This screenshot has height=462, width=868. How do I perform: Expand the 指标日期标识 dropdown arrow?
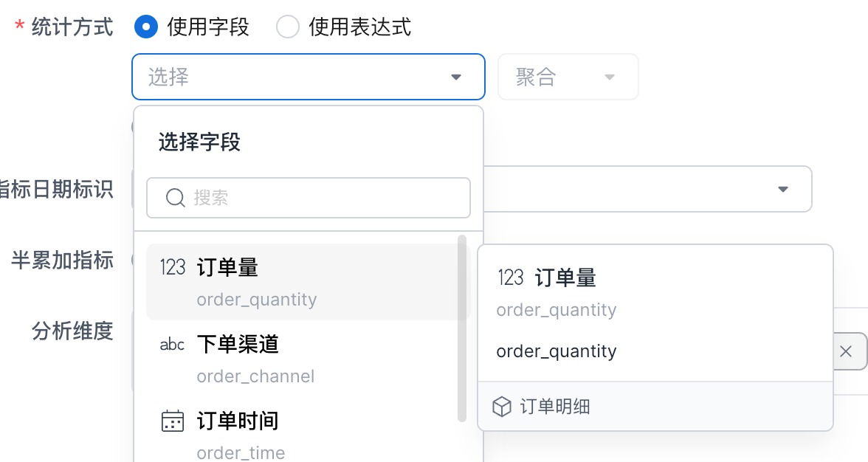[x=783, y=190]
